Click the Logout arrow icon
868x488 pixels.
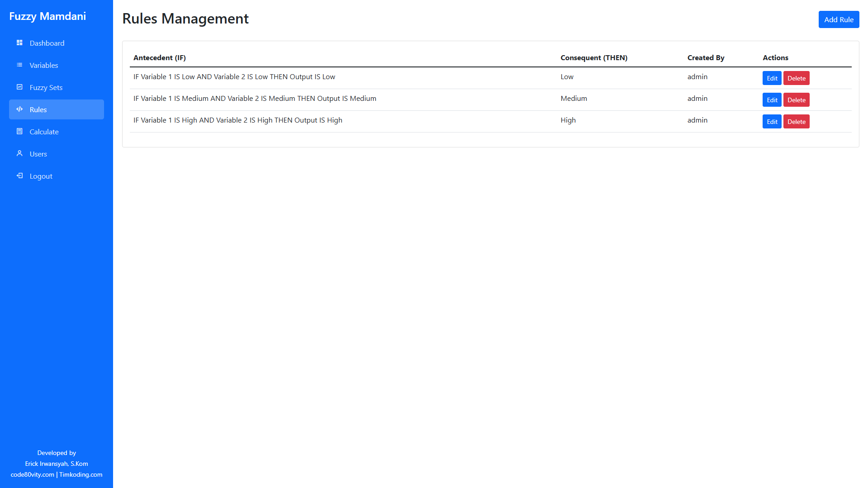coord(19,175)
